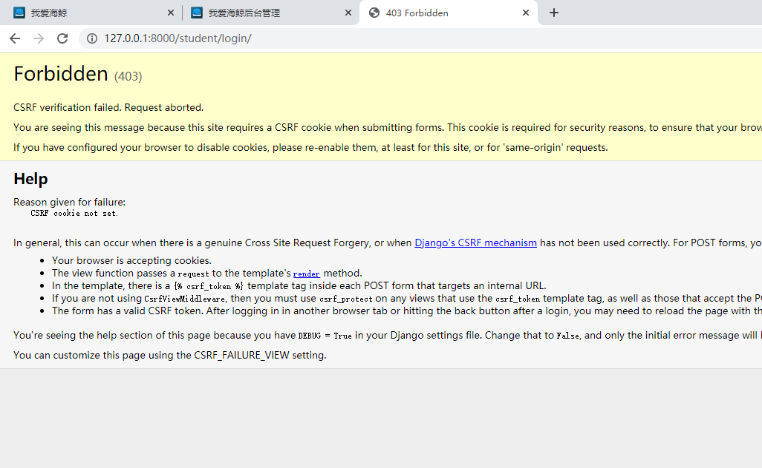Reload the current page
This screenshot has width=762, height=468.
tap(63, 38)
